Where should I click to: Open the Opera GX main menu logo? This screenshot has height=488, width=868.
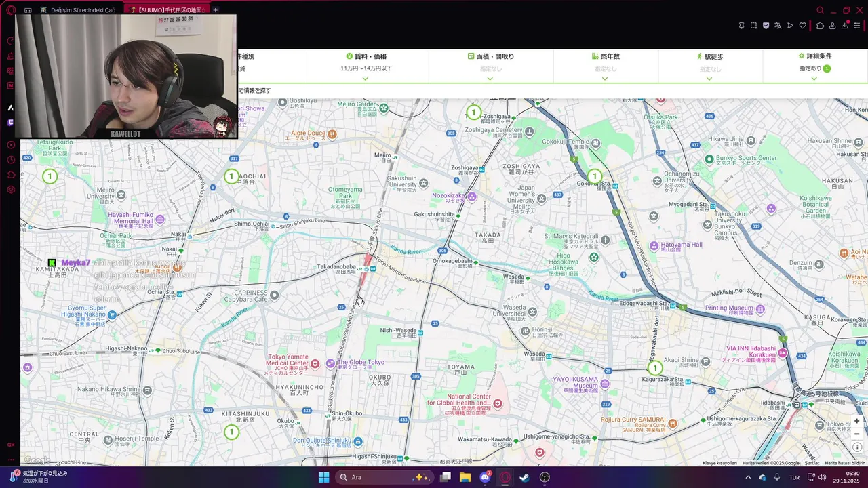(x=11, y=10)
